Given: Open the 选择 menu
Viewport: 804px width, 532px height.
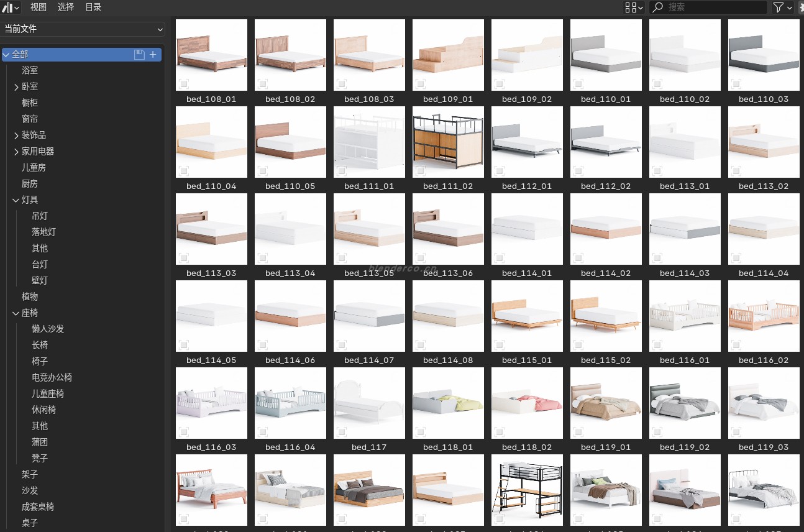Looking at the screenshot, I should pyautogui.click(x=66, y=7).
